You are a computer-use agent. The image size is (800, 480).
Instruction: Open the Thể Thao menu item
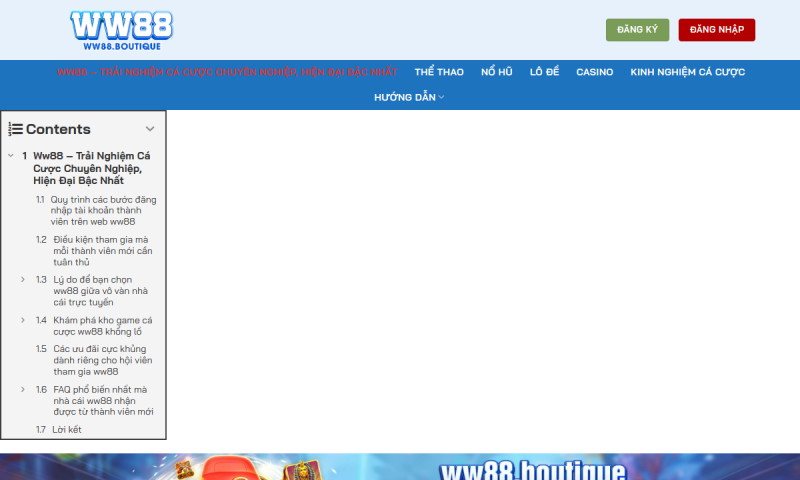coord(439,72)
